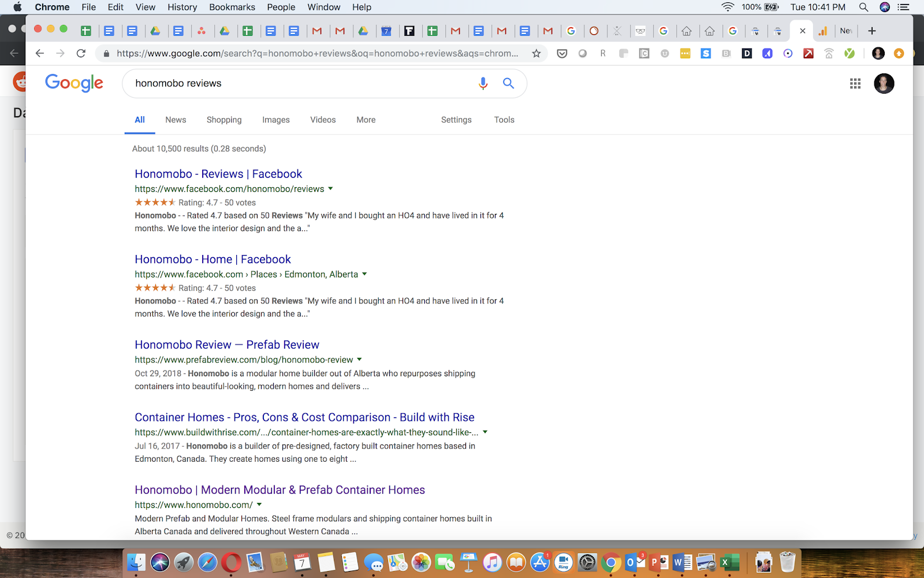Open the Window menu
This screenshot has height=578, width=924.
coord(324,7)
